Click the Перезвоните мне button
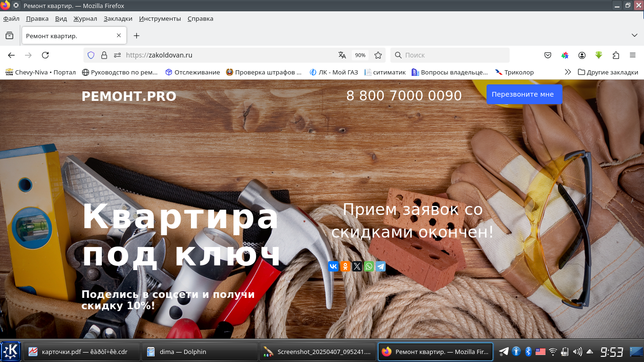The height and width of the screenshot is (362, 644). [x=524, y=94]
